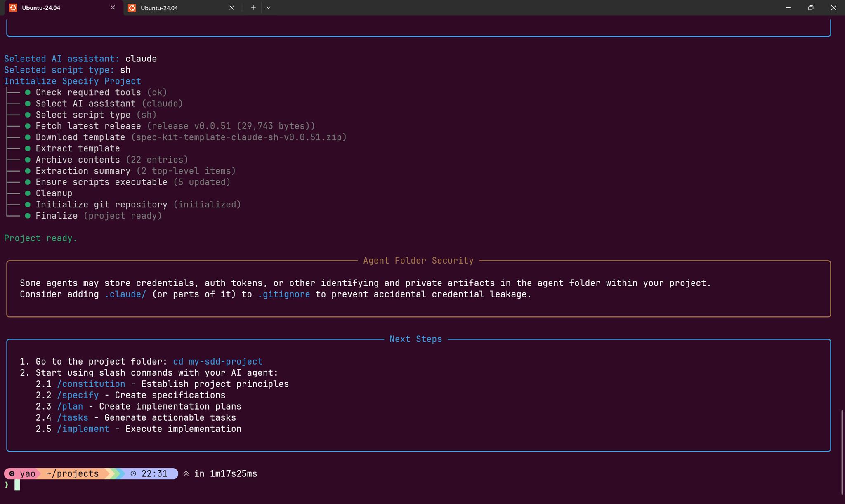
Task: Close the first Ubuntu-24.04 tab
Action: tap(113, 8)
